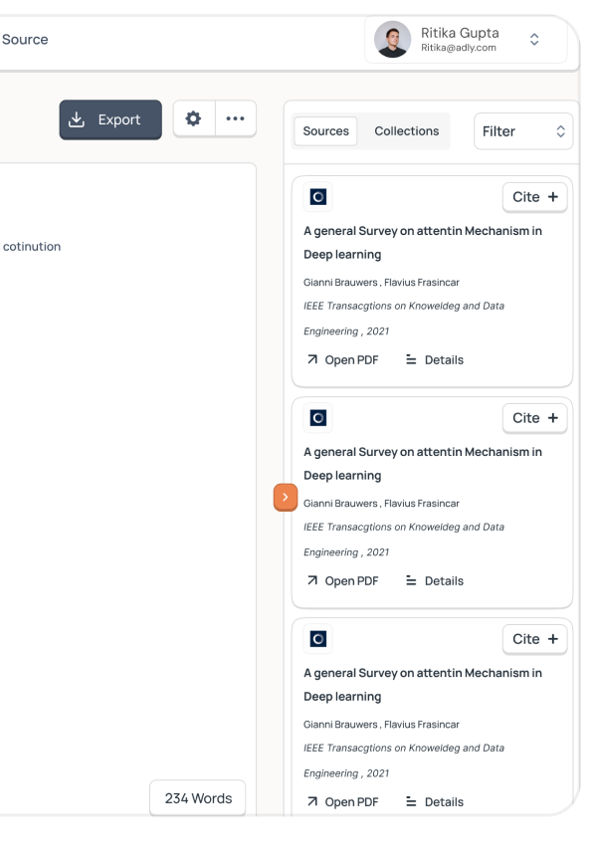
Task: View Details of the first source
Action: click(x=435, y=359)
